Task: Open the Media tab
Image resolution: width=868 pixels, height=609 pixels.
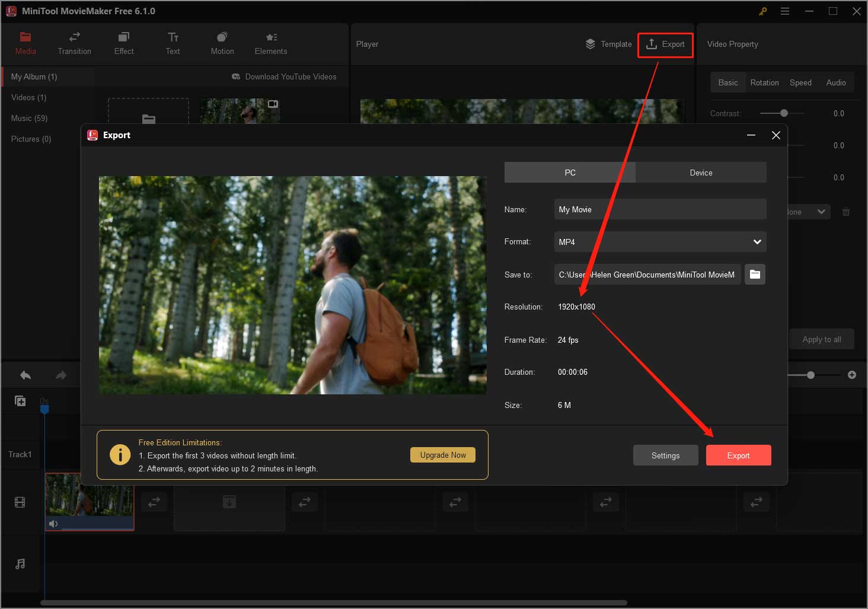Action: [25, 44]
